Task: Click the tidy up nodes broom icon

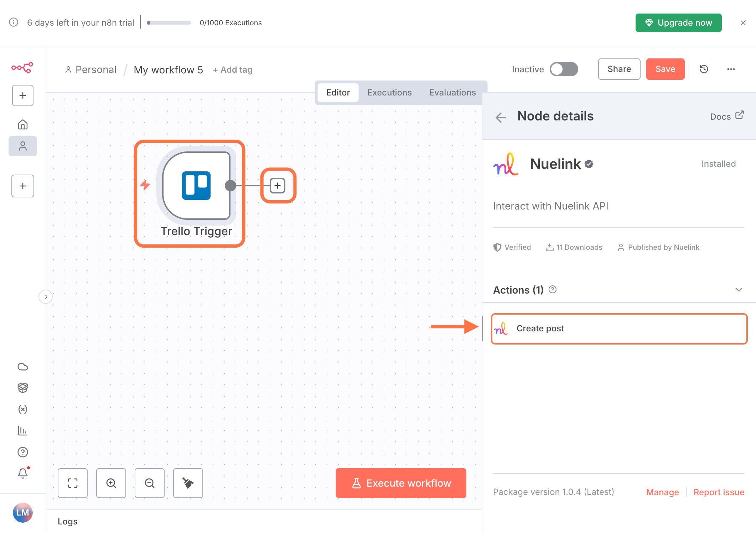Action: [188, 483]
